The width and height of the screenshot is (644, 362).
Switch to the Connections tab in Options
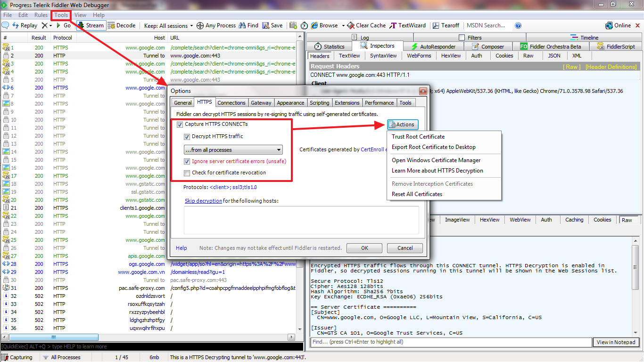pos(231,103)
